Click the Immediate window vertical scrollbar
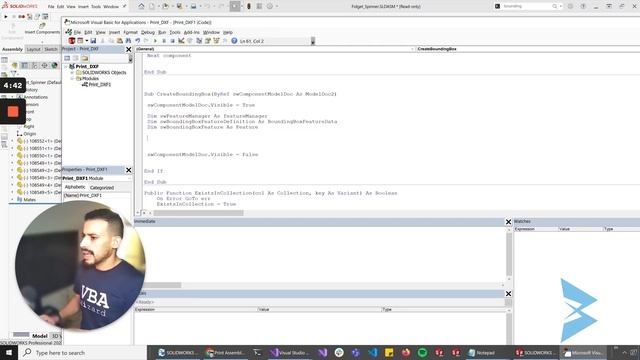Screen dimensions: 640x360 [509, 255]
